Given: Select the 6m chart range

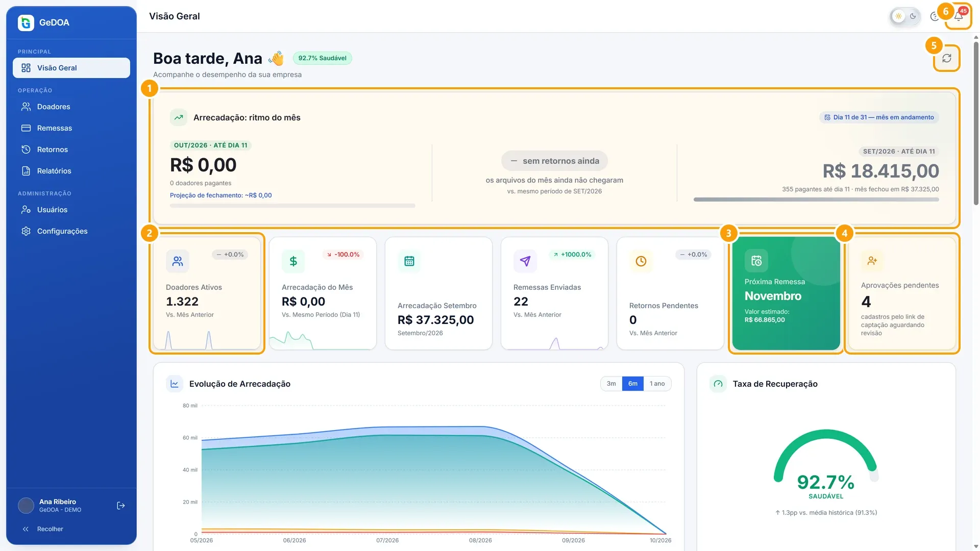Looking at the screenshot, I should (633, 384).
